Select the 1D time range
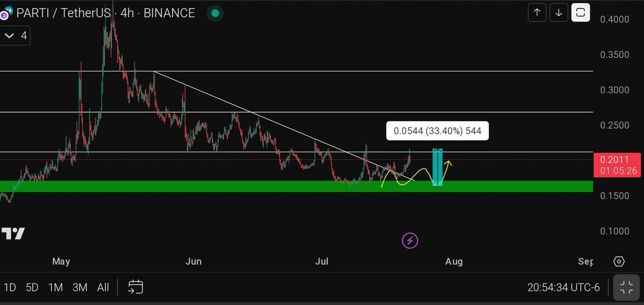Screen dimensions: 644x305 [x=10, y=287]
